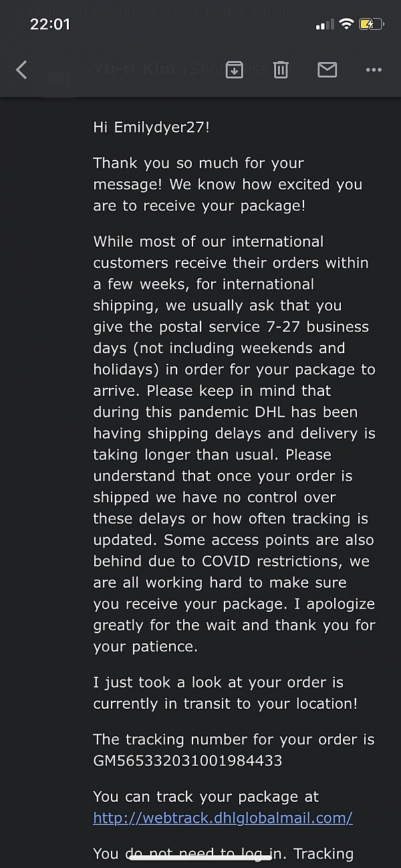Tap the tracking number GM565332031001984433
The width and height of the screenshot is (401, 868).
coord(188,760)
